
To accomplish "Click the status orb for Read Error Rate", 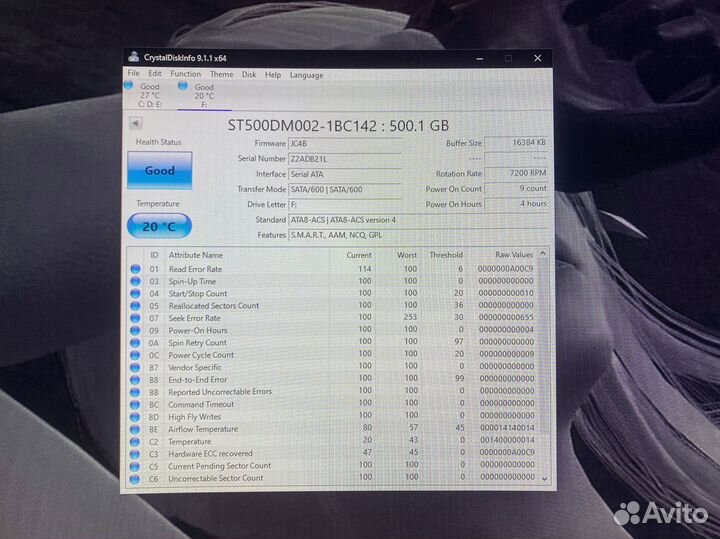I will (x=136, y=269).
